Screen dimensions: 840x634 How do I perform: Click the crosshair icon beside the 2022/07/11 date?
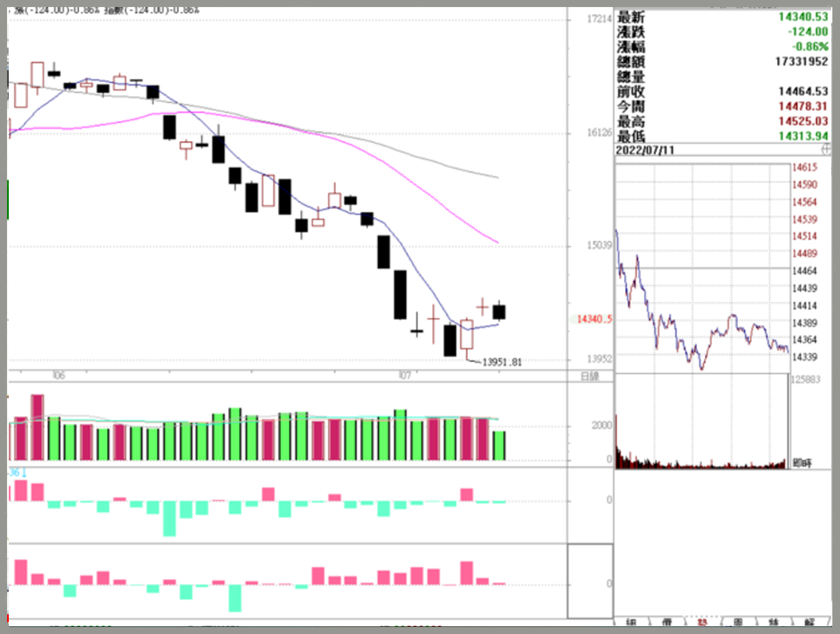coord(825,150)
